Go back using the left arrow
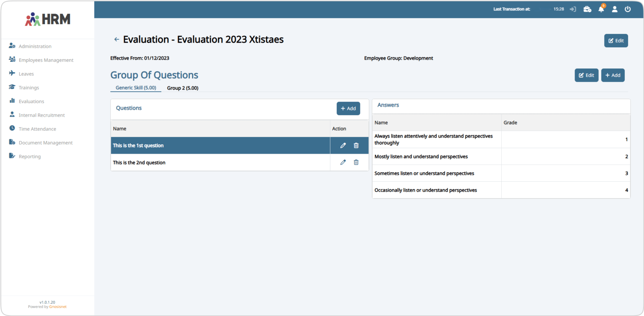Image resolution: width=644 pixels, height=316 pixels. (x=117, y=39)
